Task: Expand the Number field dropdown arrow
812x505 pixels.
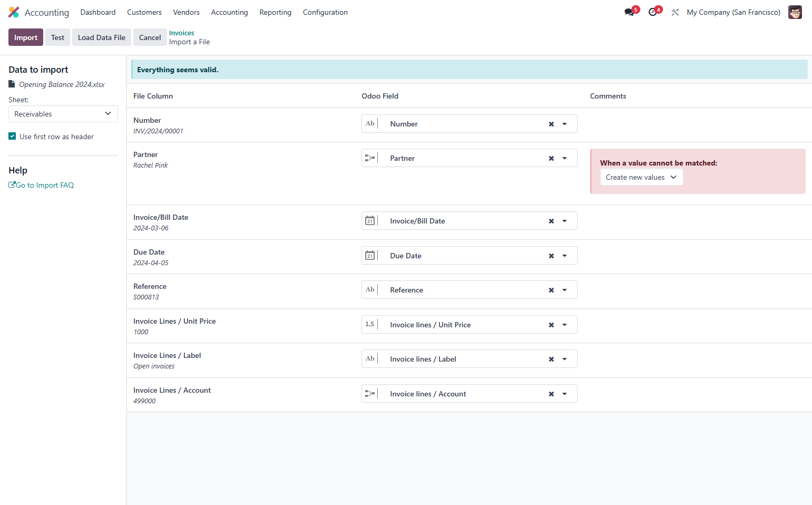Action: [564, 124]
